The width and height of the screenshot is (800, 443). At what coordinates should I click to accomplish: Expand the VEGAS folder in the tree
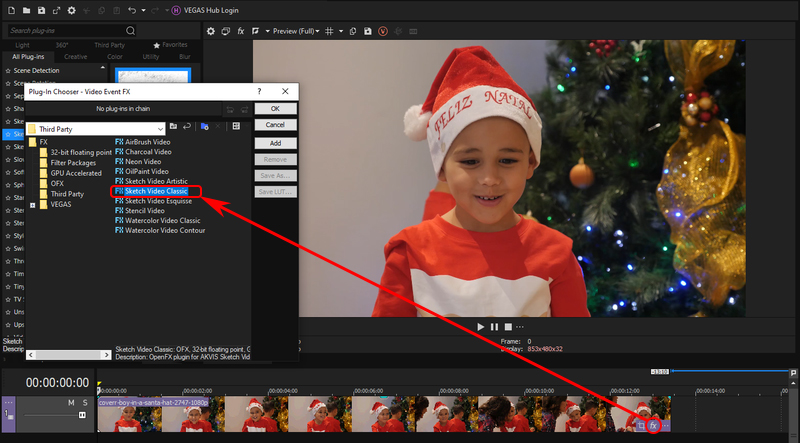click(33, 205)
